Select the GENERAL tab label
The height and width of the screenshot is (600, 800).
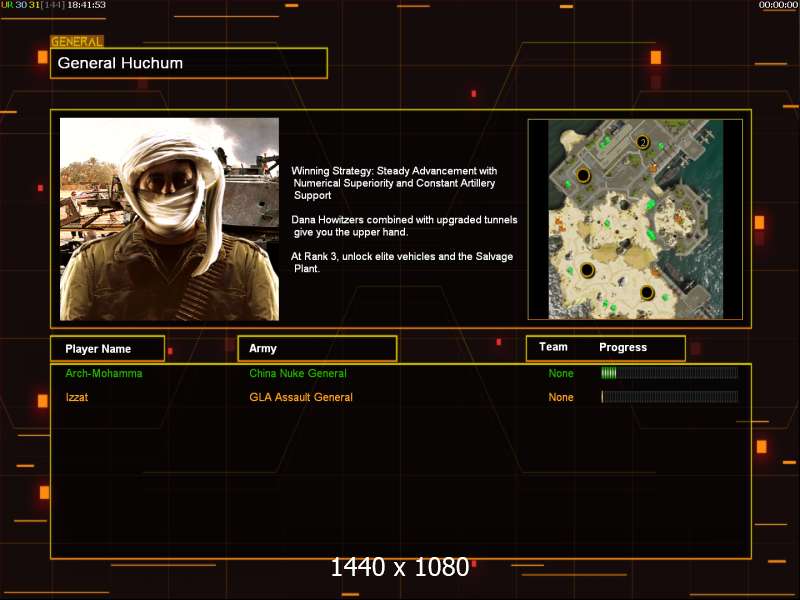(x=77, y=42)
